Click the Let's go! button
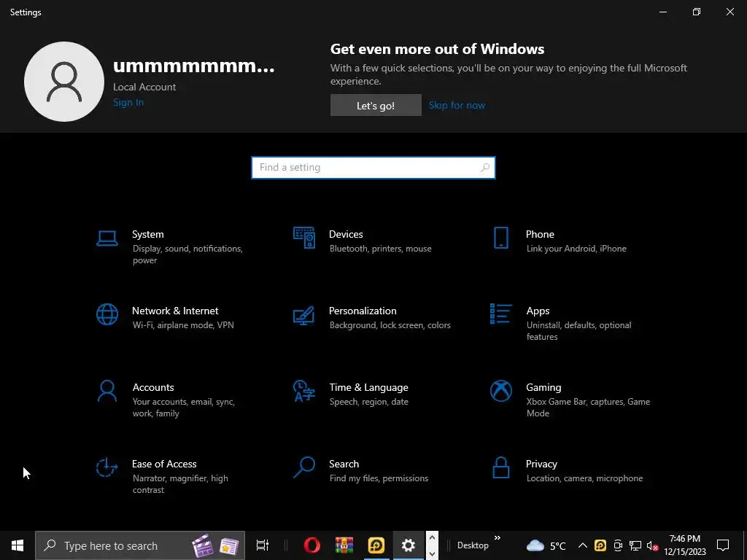This screenshot has height=560, width=747. point(376,105)
